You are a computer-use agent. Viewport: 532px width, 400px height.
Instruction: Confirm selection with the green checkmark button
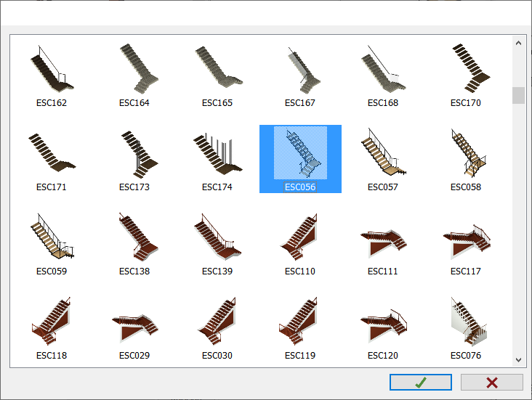420,383
